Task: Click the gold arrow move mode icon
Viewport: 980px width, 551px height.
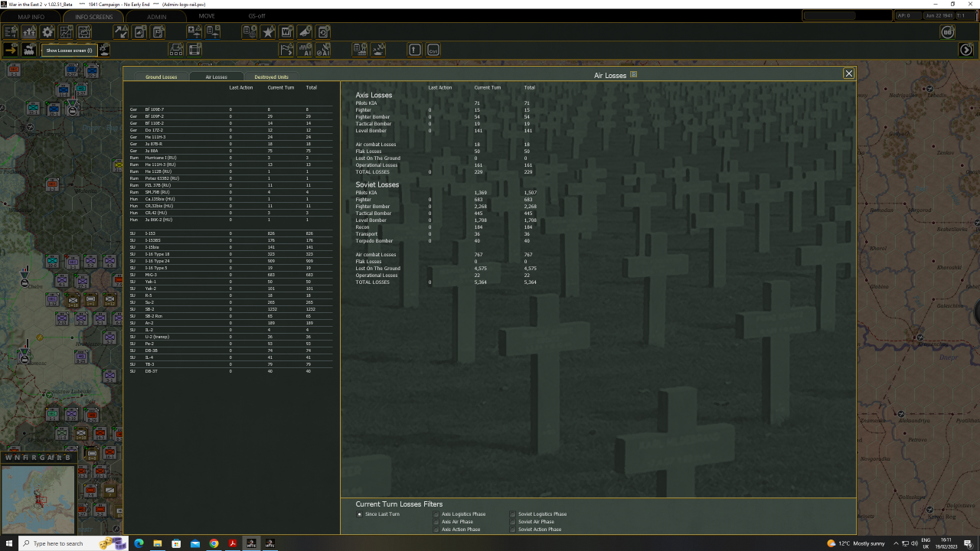Action: [11, 50]
